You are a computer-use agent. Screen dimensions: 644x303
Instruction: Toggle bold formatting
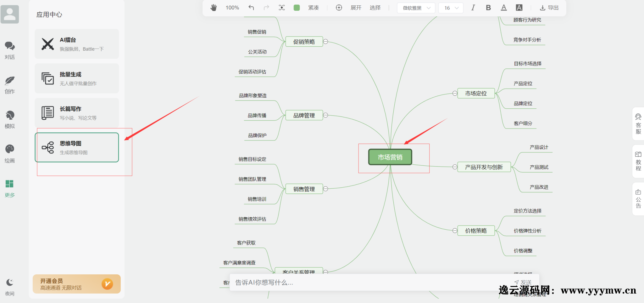tap(488, 8)
